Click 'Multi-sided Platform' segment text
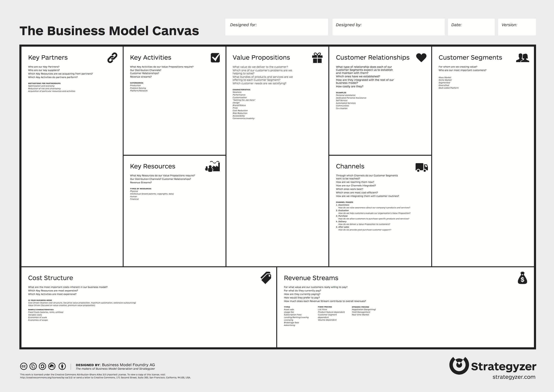This screenshot has height=392, width=554. tap(448, 88)
